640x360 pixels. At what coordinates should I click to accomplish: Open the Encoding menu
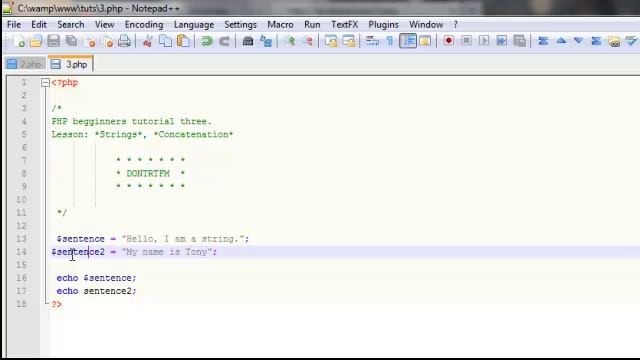click(x=144, y=25)
